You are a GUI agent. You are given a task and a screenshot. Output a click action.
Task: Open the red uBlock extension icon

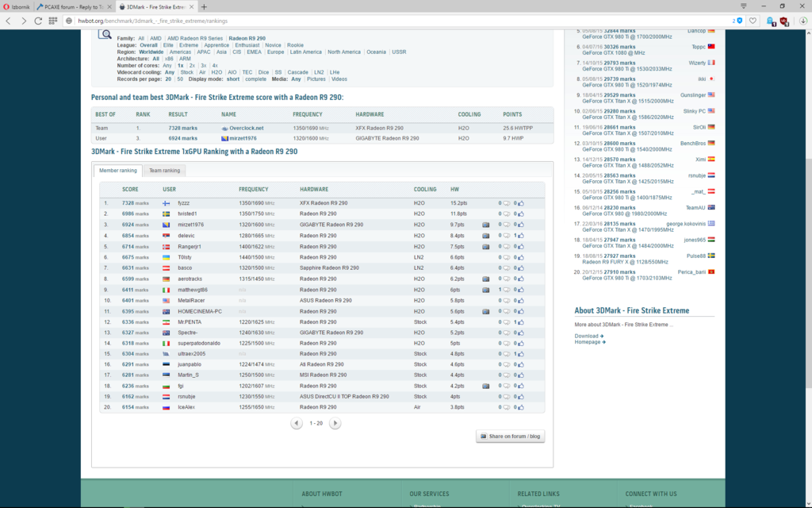tap(784, 21)
